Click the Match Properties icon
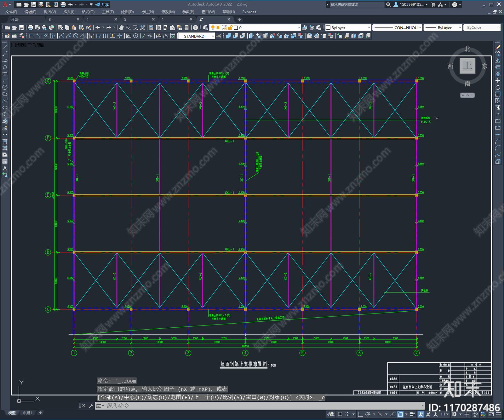 (89, 28)
